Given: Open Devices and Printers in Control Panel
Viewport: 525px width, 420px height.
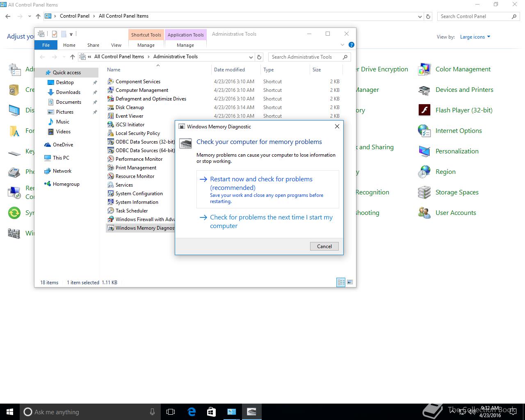Looking at the screenshot, I should 455,90.
